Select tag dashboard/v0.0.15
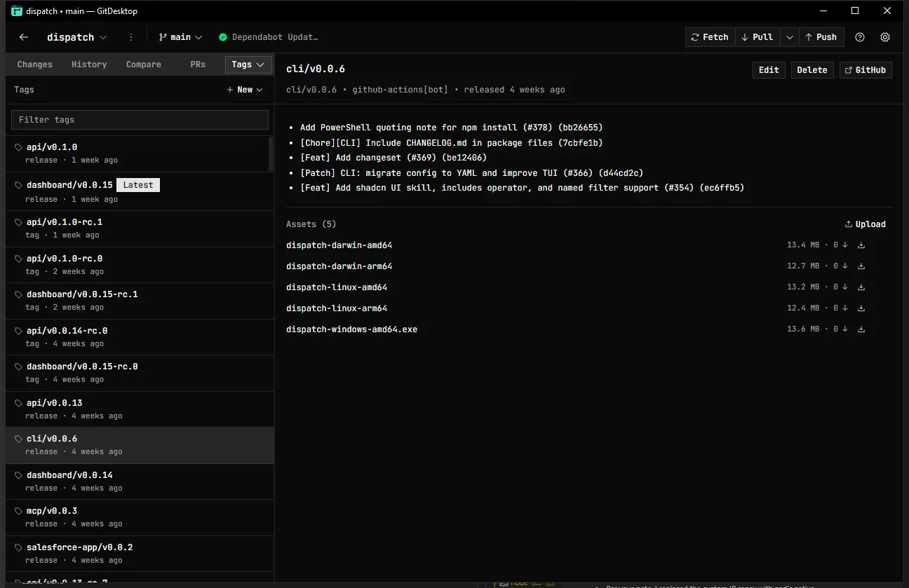The image size is (909, 588). (140, 192)
